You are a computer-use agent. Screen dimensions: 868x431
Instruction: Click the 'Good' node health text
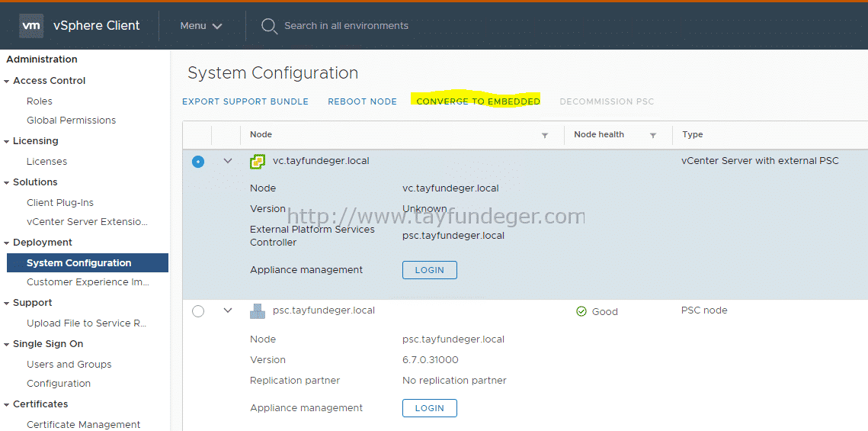(604, 311)
